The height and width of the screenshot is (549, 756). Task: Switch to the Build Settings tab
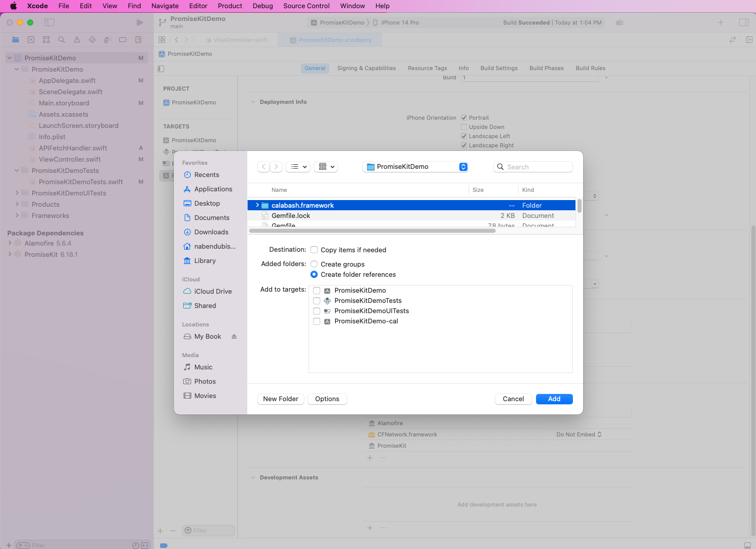click(499, 69)
